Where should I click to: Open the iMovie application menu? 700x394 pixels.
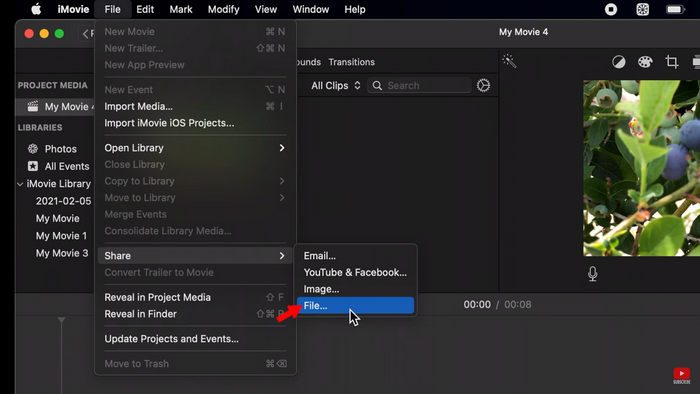[73, 9]
